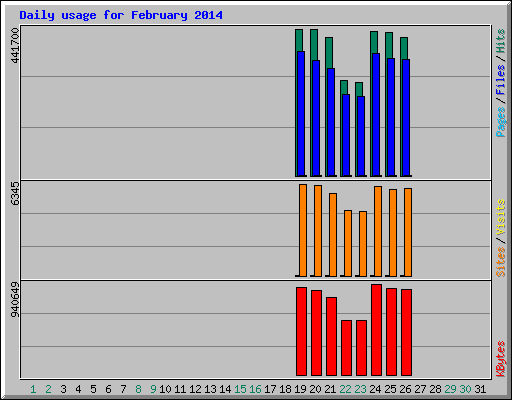Click green weekend day label 22
The height and width of the screenshot is (400, 512).
click(345, 389)
